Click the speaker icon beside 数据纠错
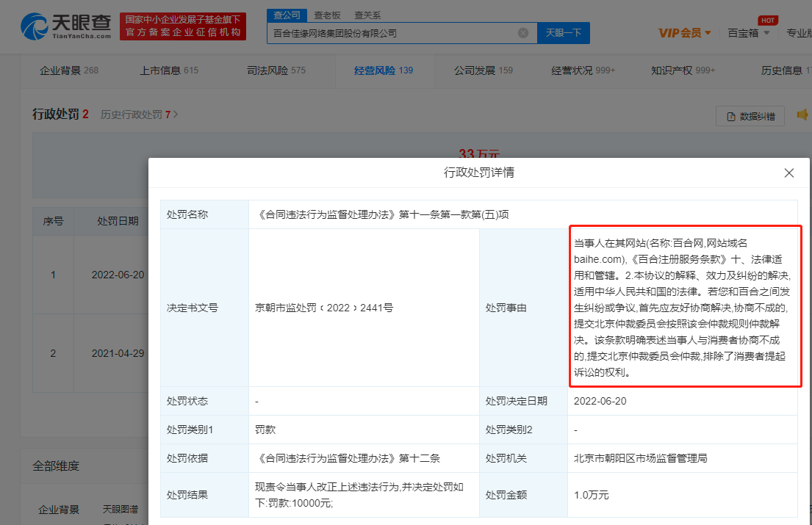Screen dimensions: 812x525 tap(802, 115)
